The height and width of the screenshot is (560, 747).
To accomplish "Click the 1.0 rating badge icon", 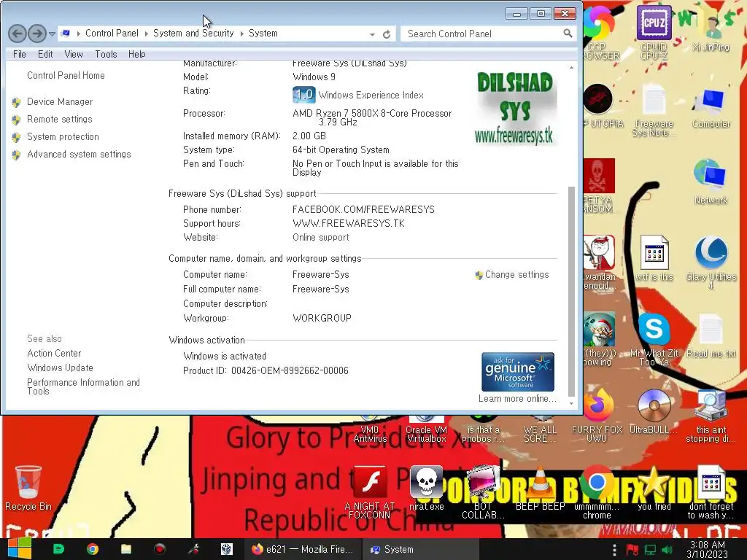I will (x=303, y=95).
